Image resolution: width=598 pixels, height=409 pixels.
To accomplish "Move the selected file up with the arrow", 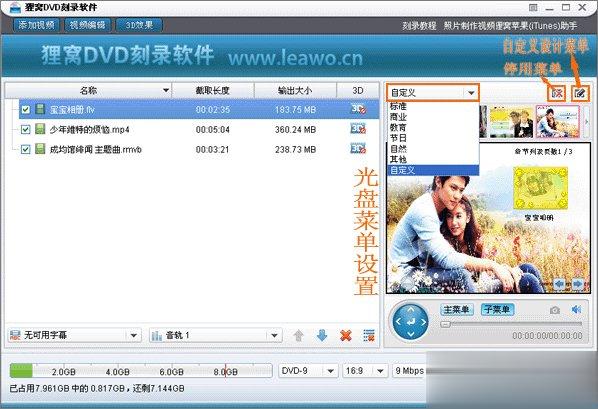I will (x=298, y=336).
